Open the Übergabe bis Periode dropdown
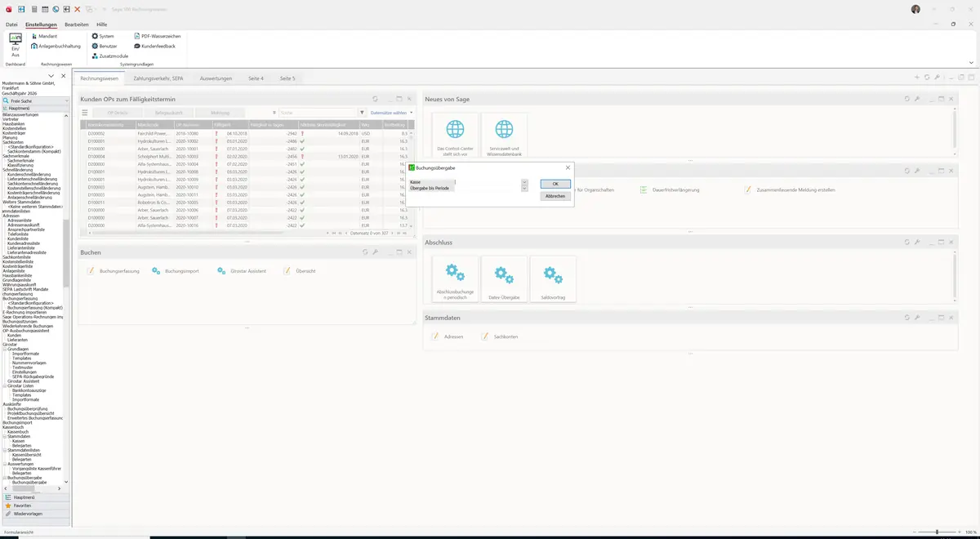Screen dimensions: 980x539 tap(524, 189)
